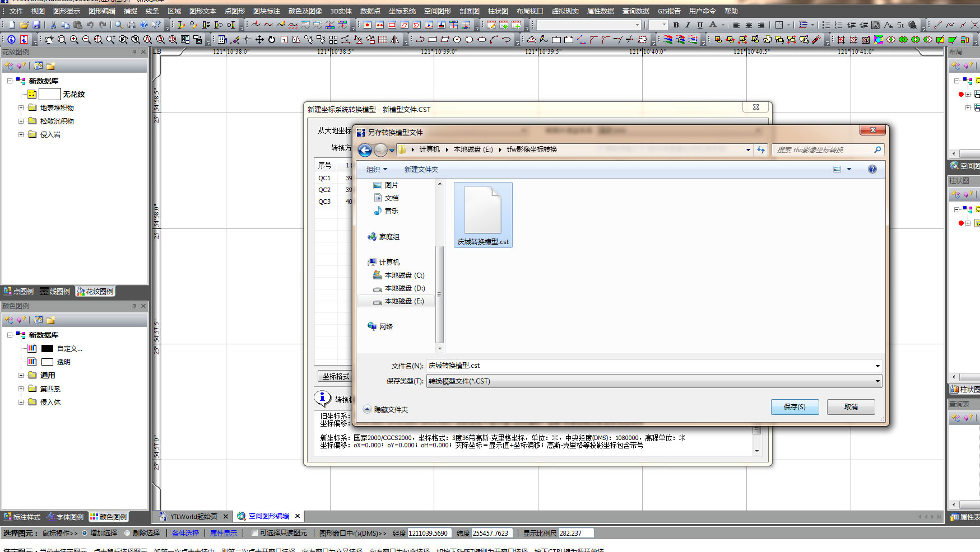Click the 属性显示 link

click(x=224, y=533)
